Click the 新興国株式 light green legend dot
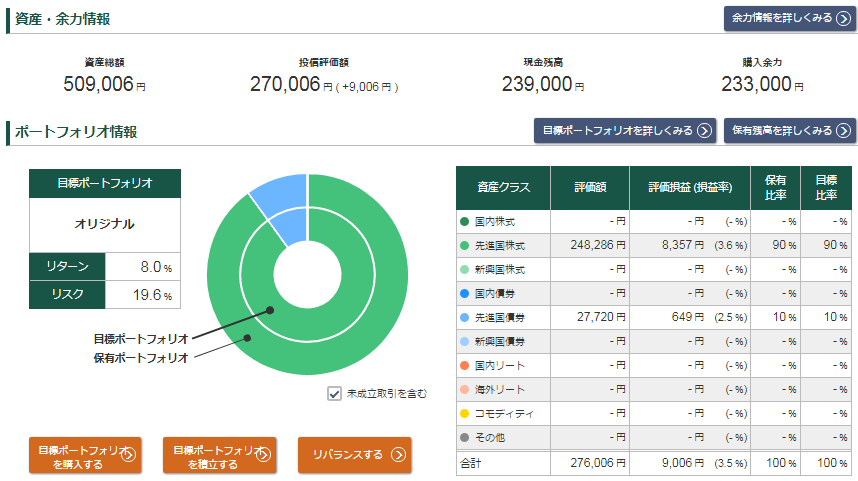Image resolution: width=858 pixels, height=481 pixels. [x=465, y=270]
